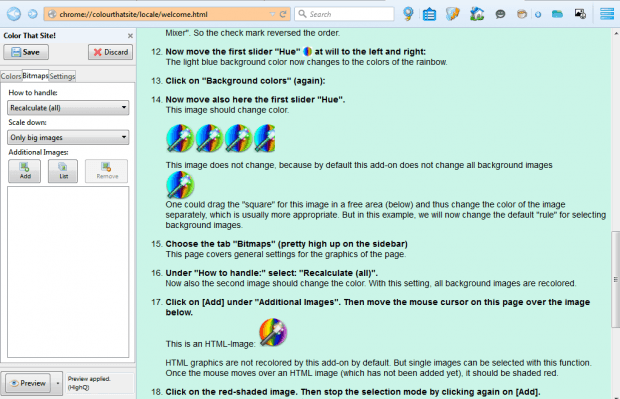Click step 13 'Click on "Background colors" (again):'
This screenshot has width=620, height=399.
[245, 81]
